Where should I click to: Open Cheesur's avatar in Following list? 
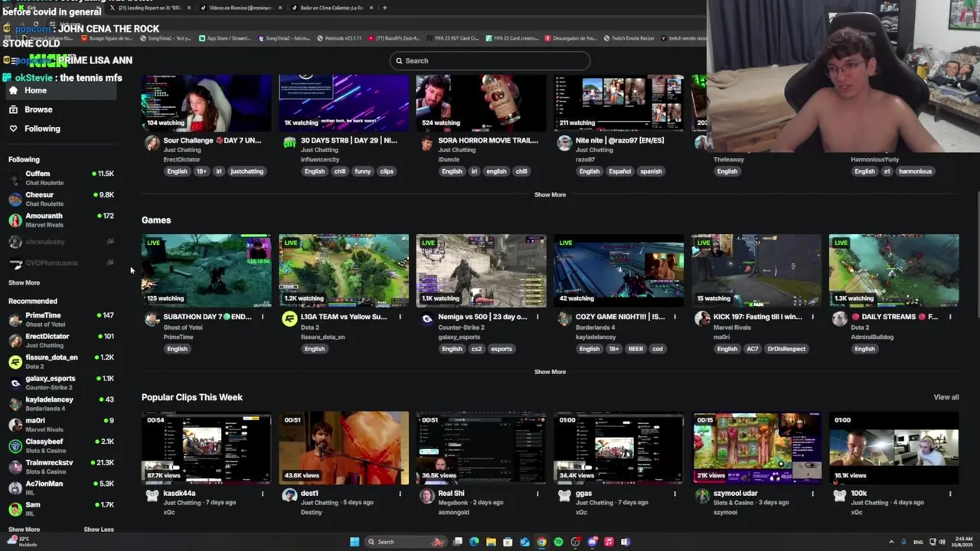pyautogui.click(x=15, y=199)
